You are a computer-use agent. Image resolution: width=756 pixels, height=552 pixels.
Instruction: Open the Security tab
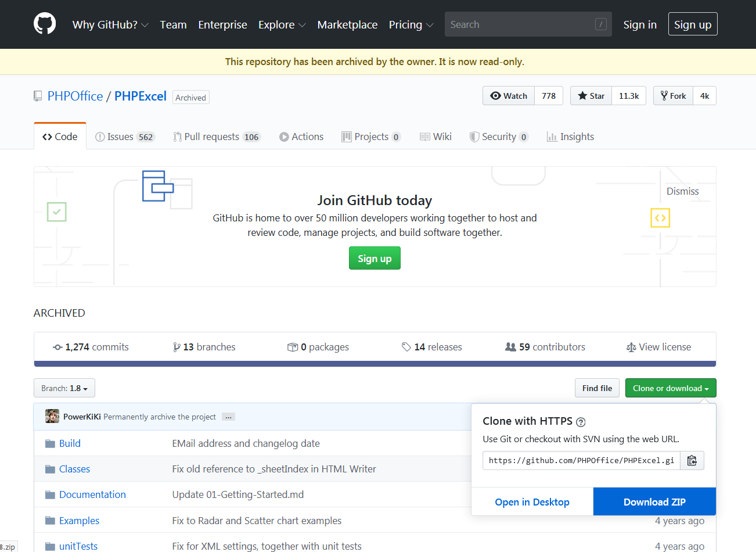tap(499, 137)
